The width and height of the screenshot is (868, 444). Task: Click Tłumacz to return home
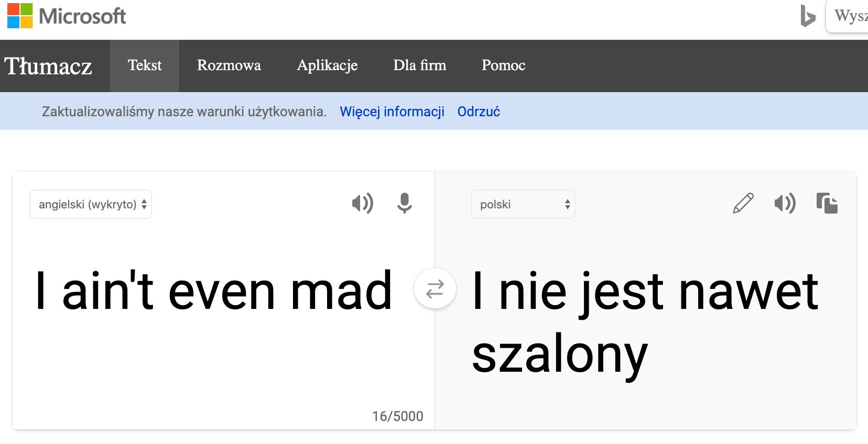point(48,66)
